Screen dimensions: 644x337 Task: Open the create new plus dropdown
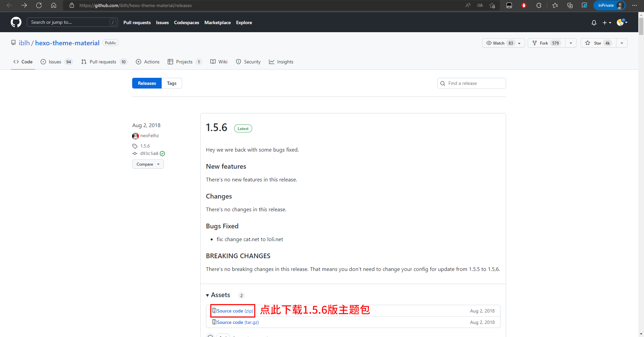tap(607, 22)
